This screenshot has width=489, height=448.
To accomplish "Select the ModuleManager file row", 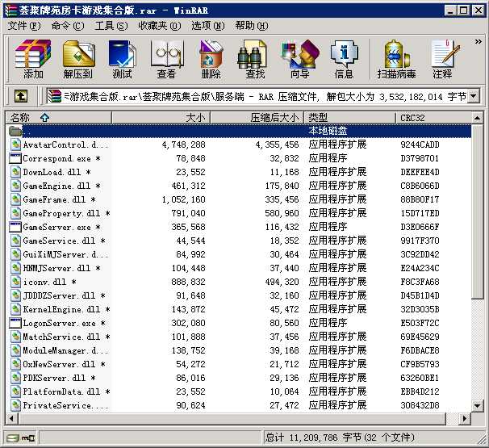I will click(x=239, y=350).
